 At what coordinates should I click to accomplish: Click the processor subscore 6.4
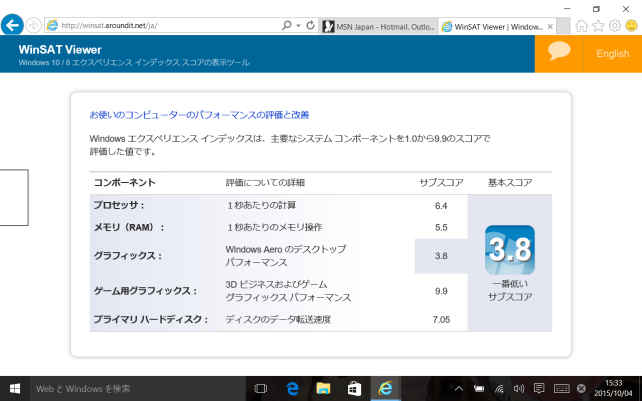click(441, 206)
